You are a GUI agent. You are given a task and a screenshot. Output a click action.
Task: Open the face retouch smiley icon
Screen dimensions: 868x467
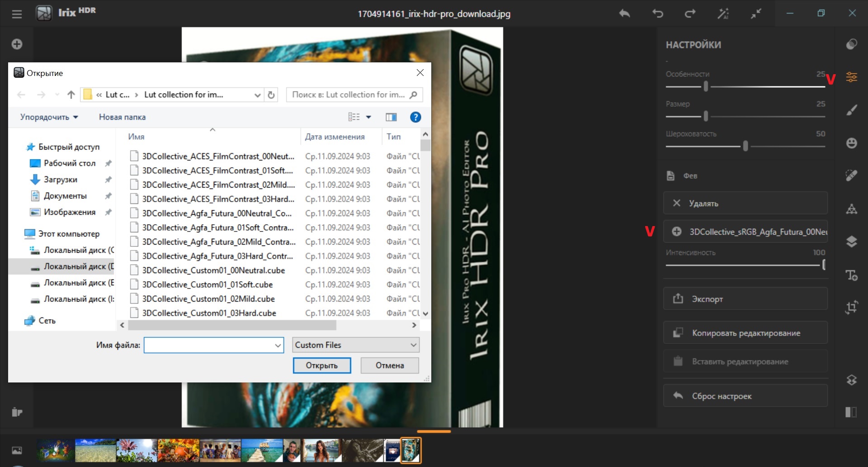click(851, 143)
